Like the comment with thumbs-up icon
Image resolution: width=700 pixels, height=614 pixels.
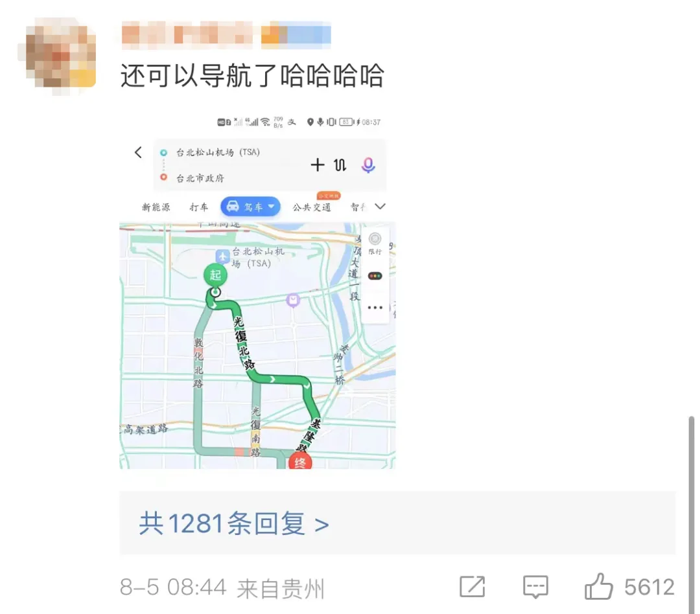coord(598,586)
